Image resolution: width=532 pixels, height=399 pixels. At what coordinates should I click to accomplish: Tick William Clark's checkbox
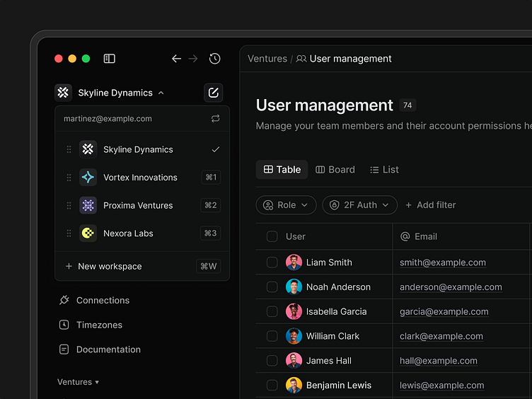click(x=272, y=336)
